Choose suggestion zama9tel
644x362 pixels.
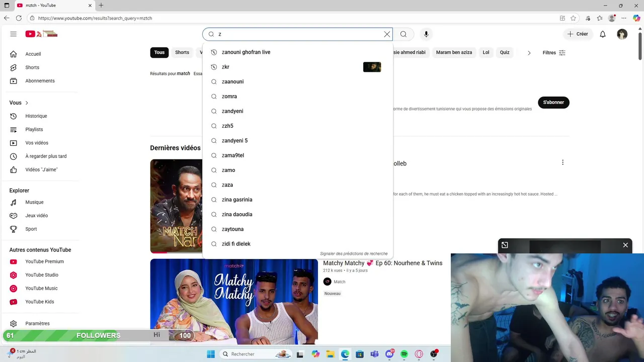[x=297, y=155]
